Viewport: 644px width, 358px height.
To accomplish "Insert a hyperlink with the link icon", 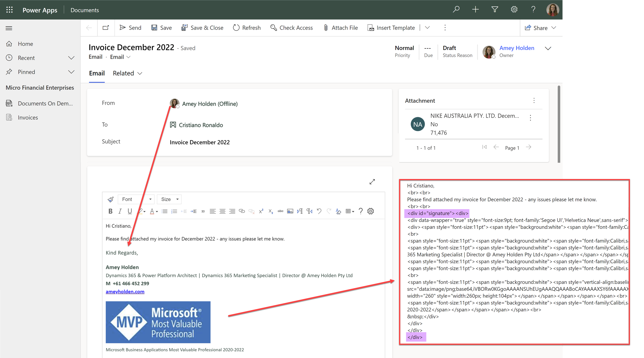I will point(242,211).
